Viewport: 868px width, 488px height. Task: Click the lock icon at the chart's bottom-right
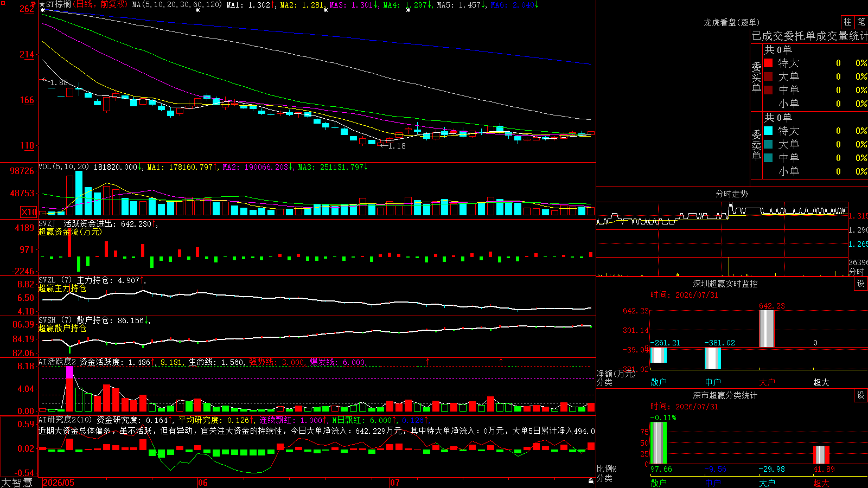point(591,481)
